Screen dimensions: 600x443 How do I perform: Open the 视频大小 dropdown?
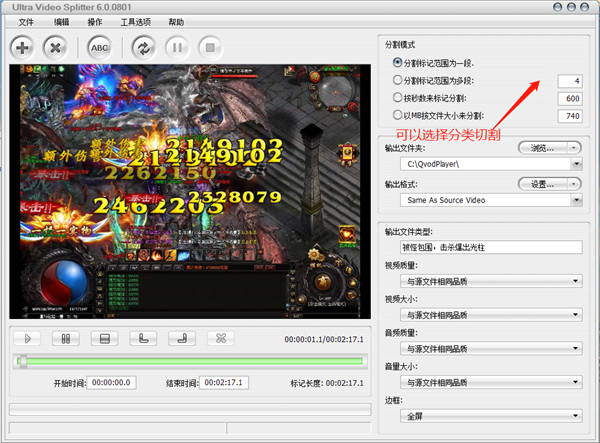coord(491,315)
